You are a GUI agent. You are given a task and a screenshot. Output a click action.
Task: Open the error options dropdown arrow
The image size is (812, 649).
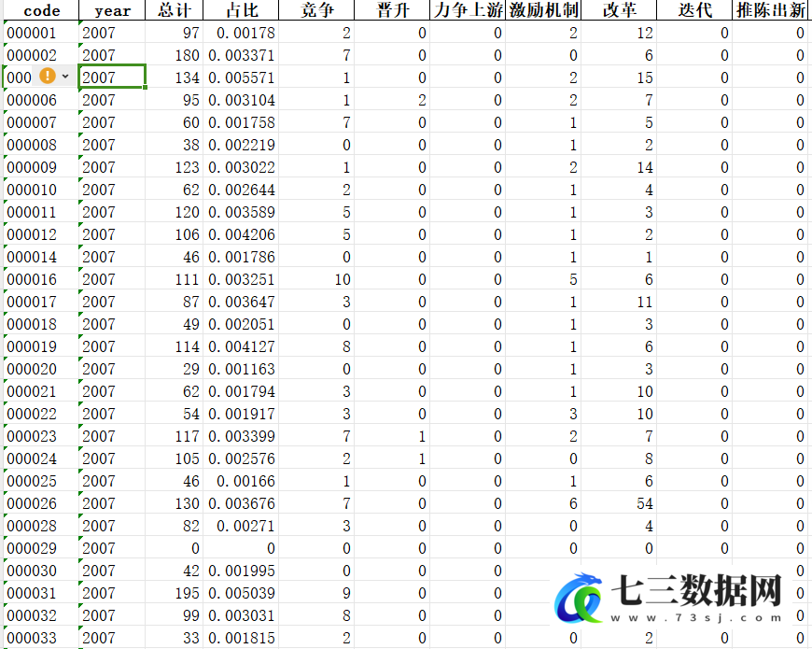point(65,77)
